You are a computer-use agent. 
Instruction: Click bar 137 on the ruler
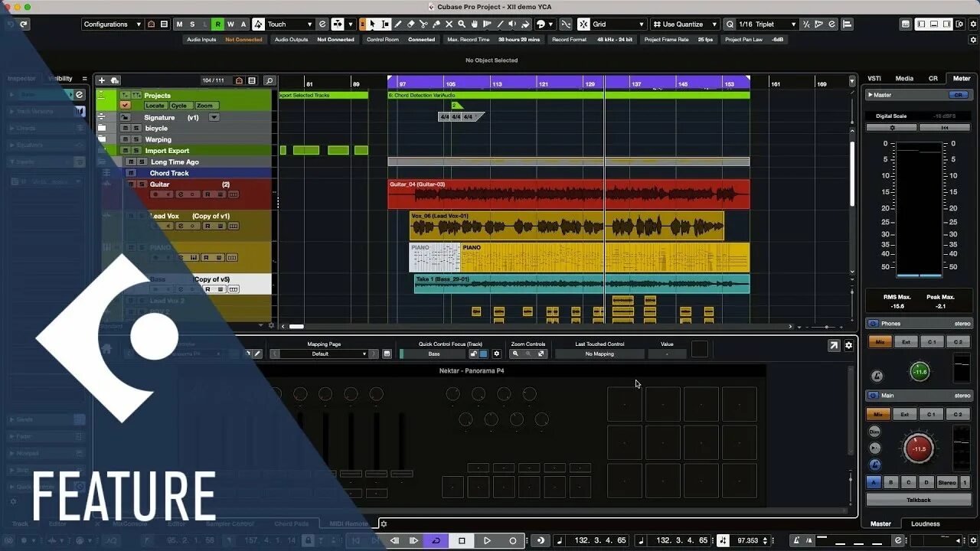coord(635,83)
